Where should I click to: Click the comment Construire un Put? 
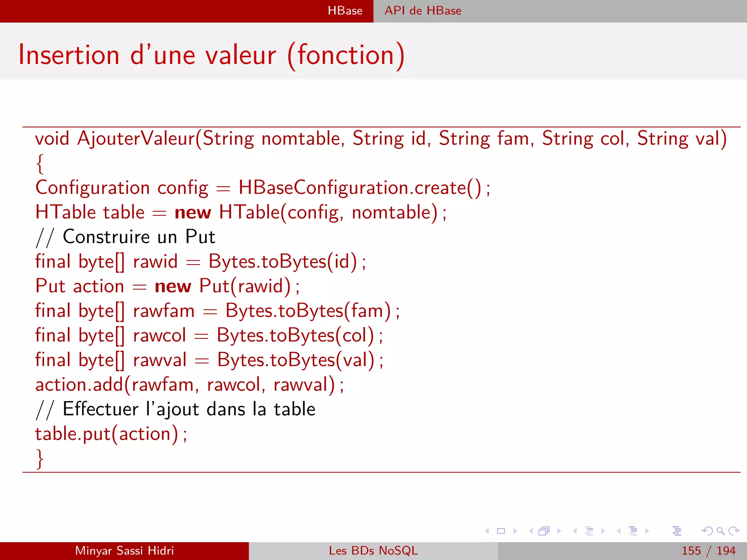coord(125,237)
